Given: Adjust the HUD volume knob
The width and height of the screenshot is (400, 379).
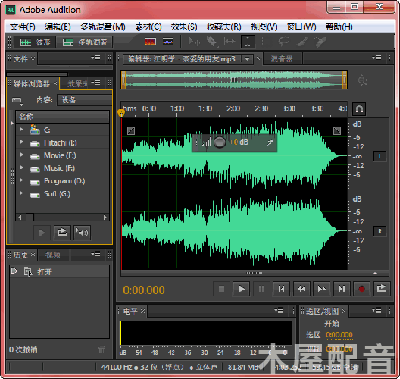Looking at the screenshot, I should 219,142.
